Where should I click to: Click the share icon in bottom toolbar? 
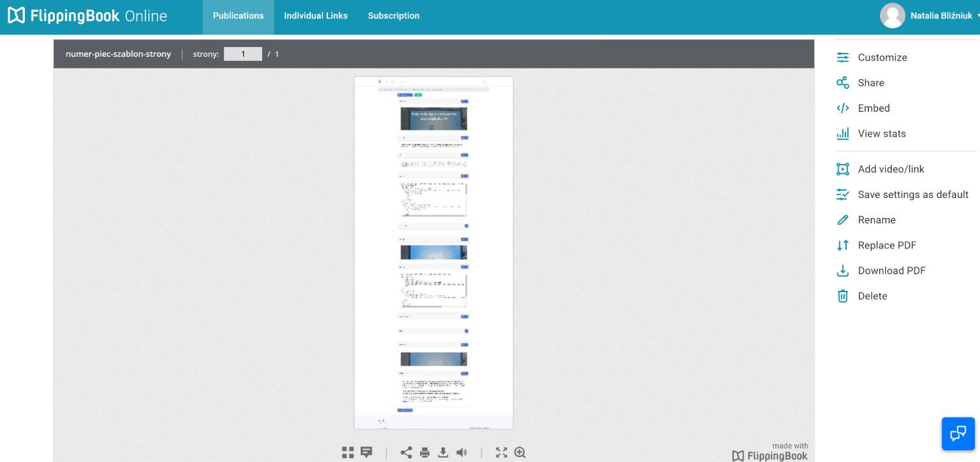406,452
